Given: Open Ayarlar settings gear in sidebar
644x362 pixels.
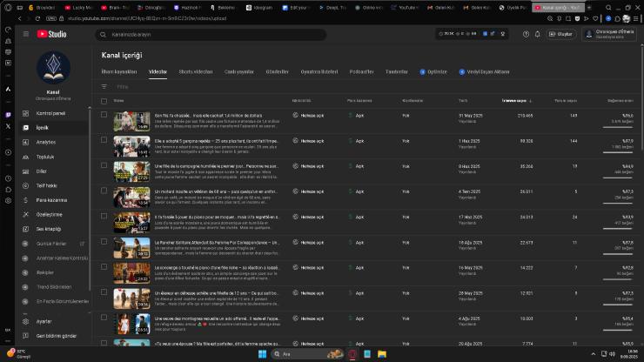Looking at the screenshot, I should pyautogui.click(x=25, y=321).
